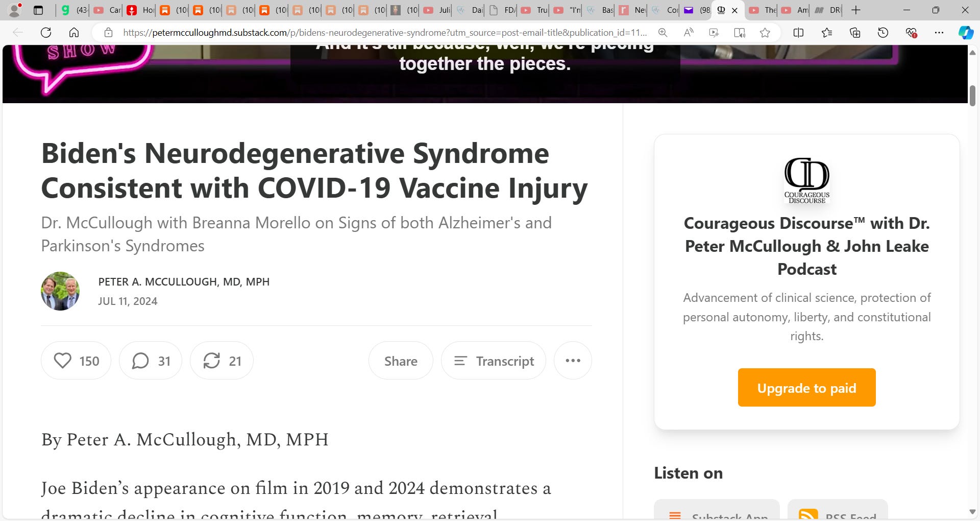This screenshot has width=980, height=521.
Task: Click the Share button
Action: click(401, 361)
